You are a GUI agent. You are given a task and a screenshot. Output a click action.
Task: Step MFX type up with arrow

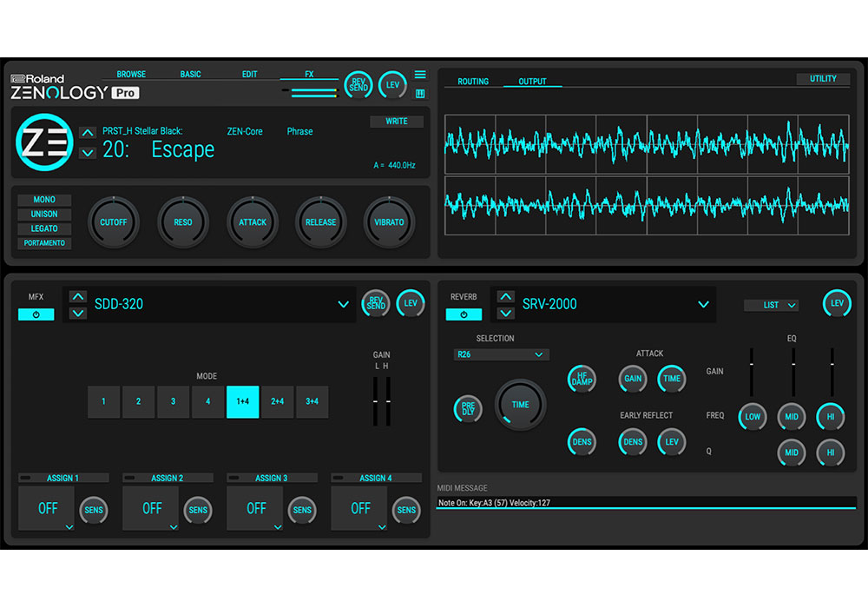[x=78, y=297]
